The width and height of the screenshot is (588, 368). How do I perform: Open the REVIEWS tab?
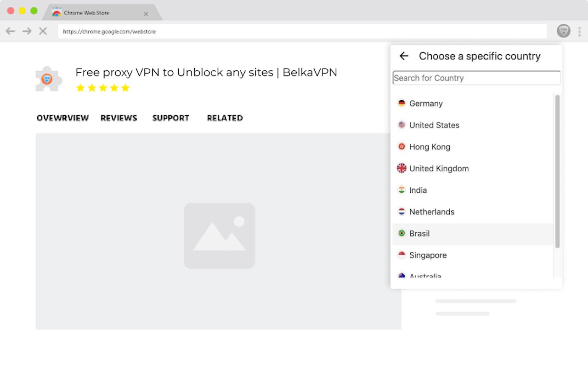point(119,118)
